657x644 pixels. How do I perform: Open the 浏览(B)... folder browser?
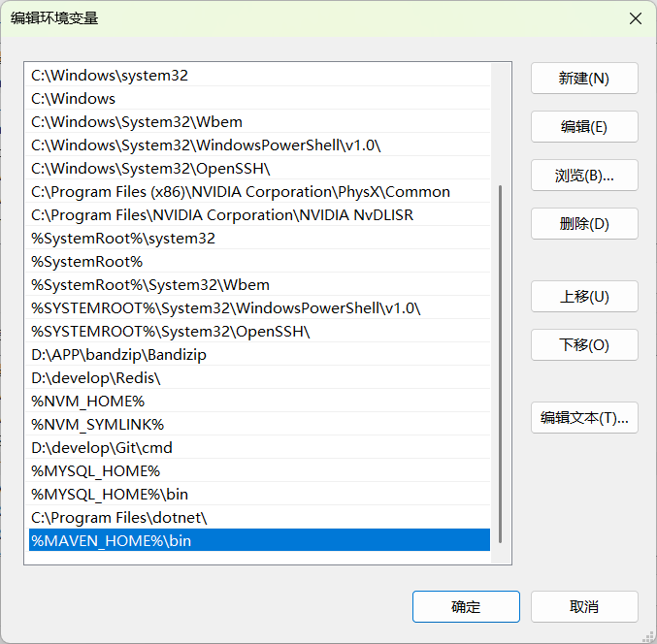584,175
